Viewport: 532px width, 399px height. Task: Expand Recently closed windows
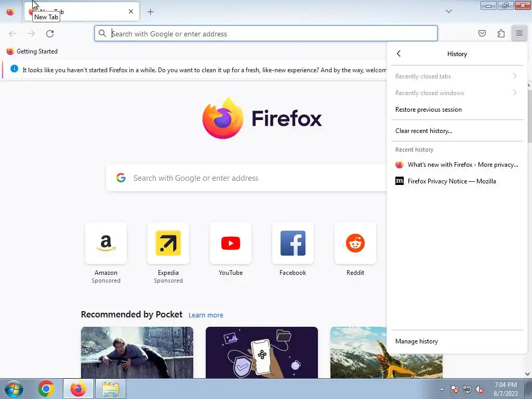pyautogui.click(x=457, y=93)
